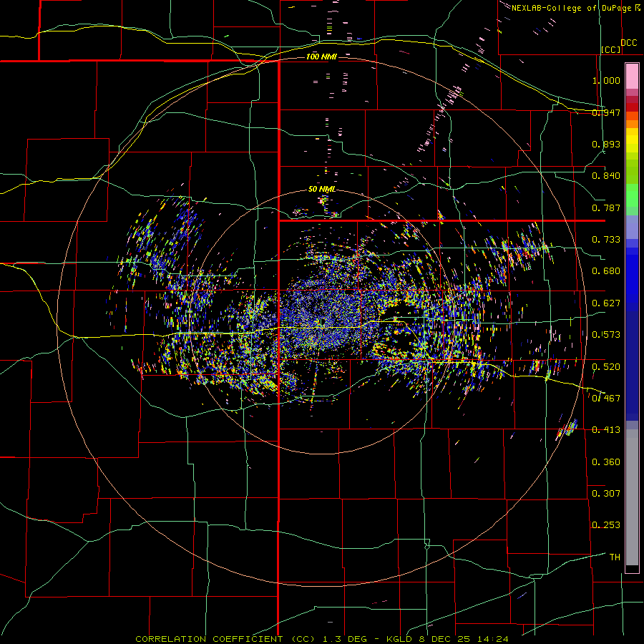The height and width of the screenshot is (644, 644).
Task: Click the 0.360 value on the color scale
Action: (606, 462)
